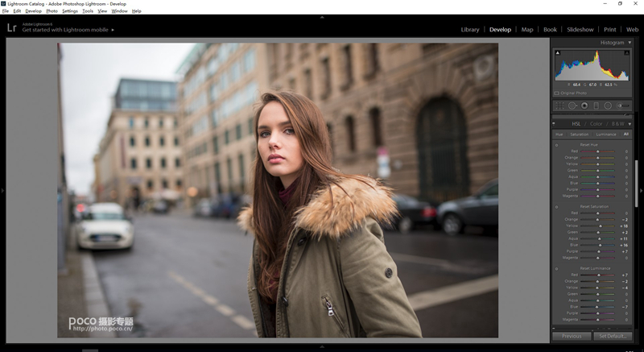
Task: Toggle highlight clipping indicator in histogram
Action: (627, 53)
